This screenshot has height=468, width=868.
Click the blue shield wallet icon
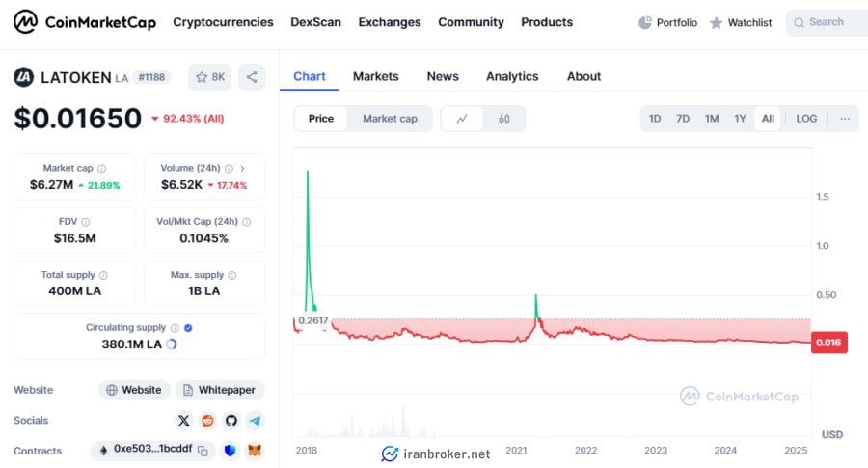coord(230,451)
